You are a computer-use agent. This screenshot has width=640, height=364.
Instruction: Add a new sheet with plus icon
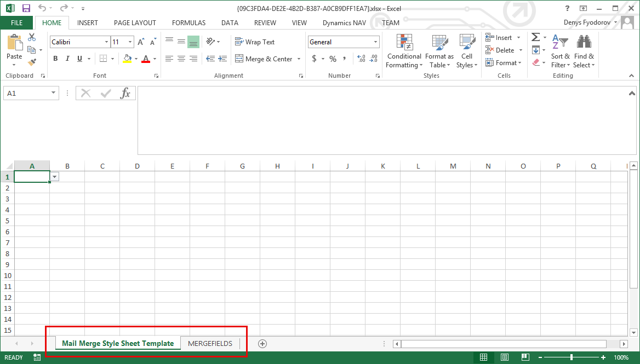[x=262, y=344]
